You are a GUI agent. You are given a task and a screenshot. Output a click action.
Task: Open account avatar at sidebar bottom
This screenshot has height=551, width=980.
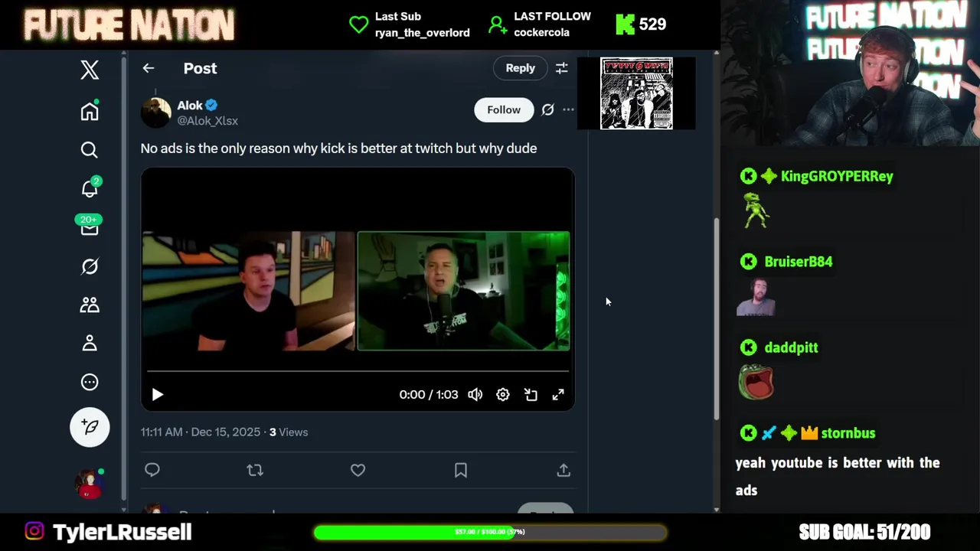tap(89, 484)
